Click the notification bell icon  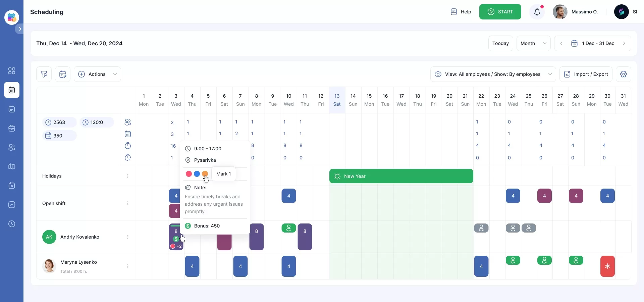pyautogui.click(x=537, y=12)
